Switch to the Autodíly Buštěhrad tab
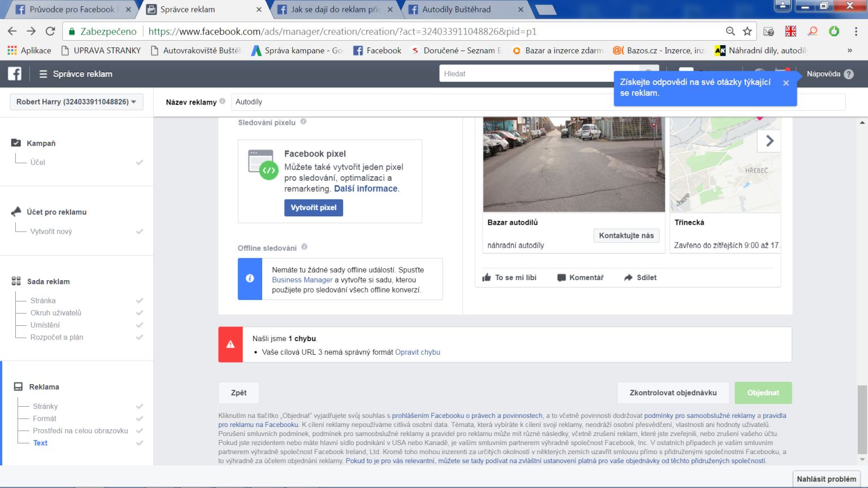Viewport: 868px width, 488px height. coord(466,9)
